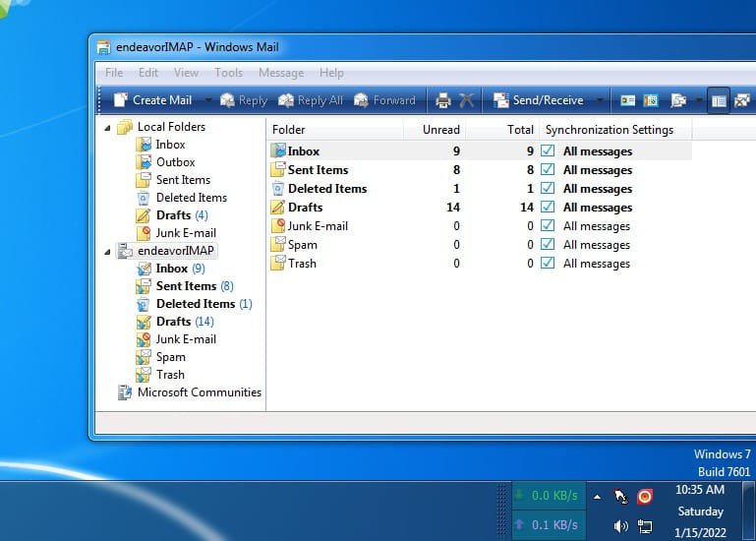Open the Tools menu

(x=228, y=73)
